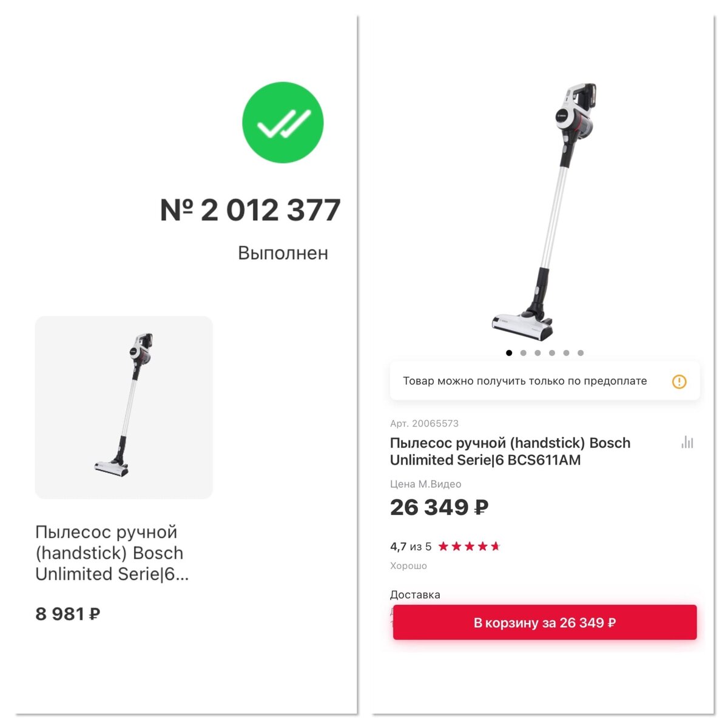Open the ordered vacuum thumbnail image
The image size is (728, 728).
124,407
